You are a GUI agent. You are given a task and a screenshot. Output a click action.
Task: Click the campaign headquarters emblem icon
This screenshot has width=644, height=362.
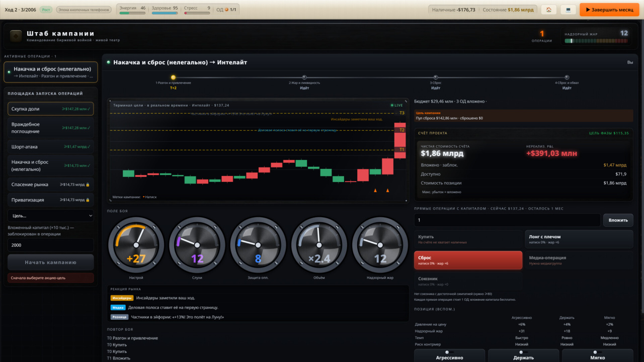coord(16,36)
